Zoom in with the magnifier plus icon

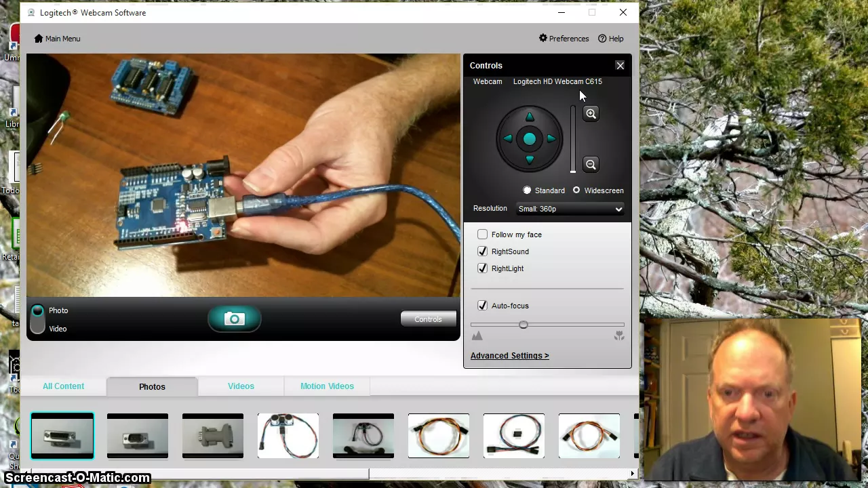pos(591,114)
